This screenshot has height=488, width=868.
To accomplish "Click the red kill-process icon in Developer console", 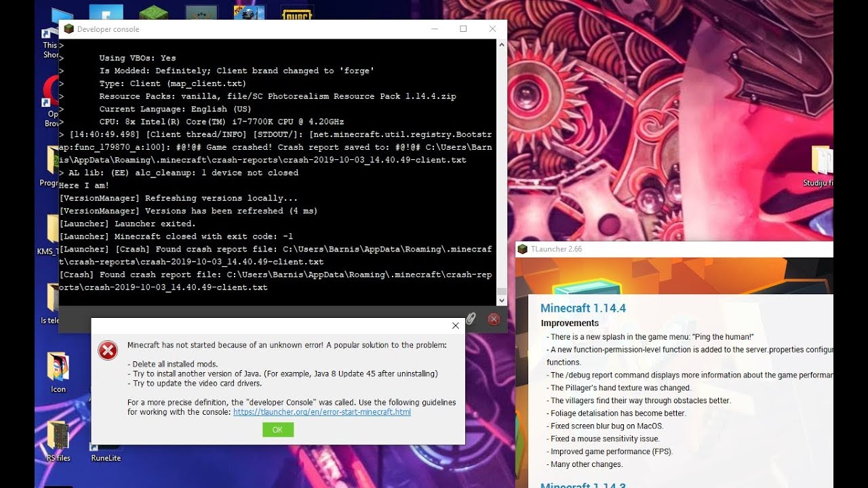I will [494, 319].
